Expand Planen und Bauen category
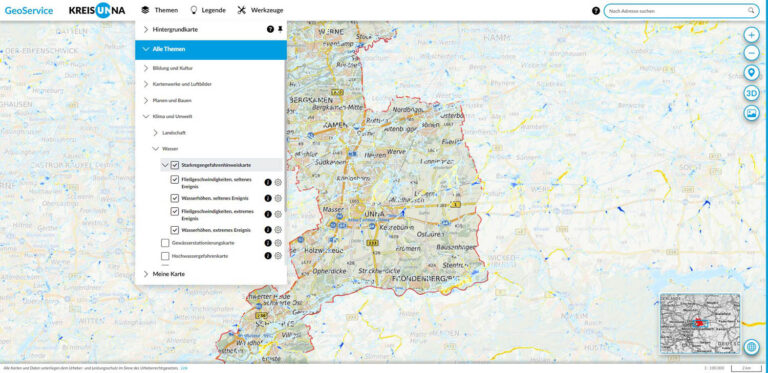768x373 pixels. coord(146,100)
